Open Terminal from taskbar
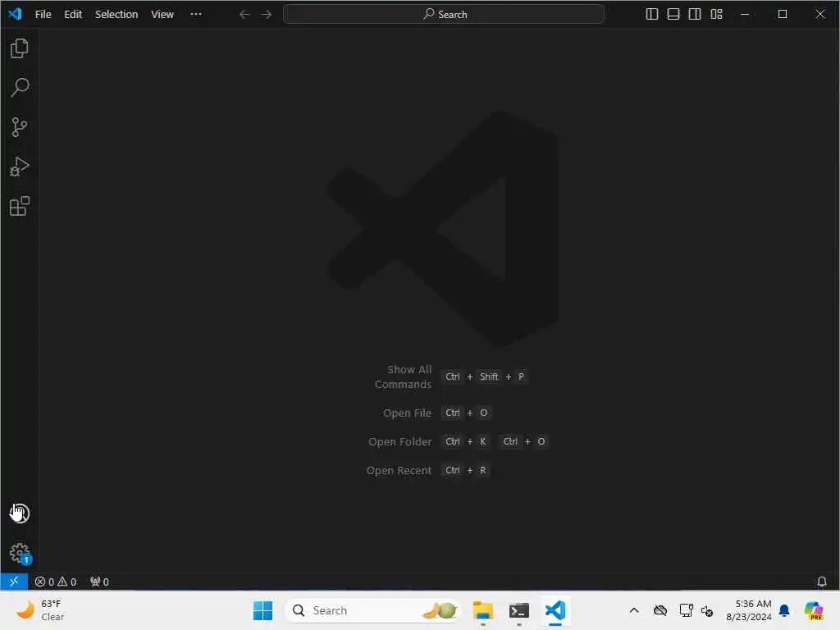840x630 pixels. (x=519, y=610)
